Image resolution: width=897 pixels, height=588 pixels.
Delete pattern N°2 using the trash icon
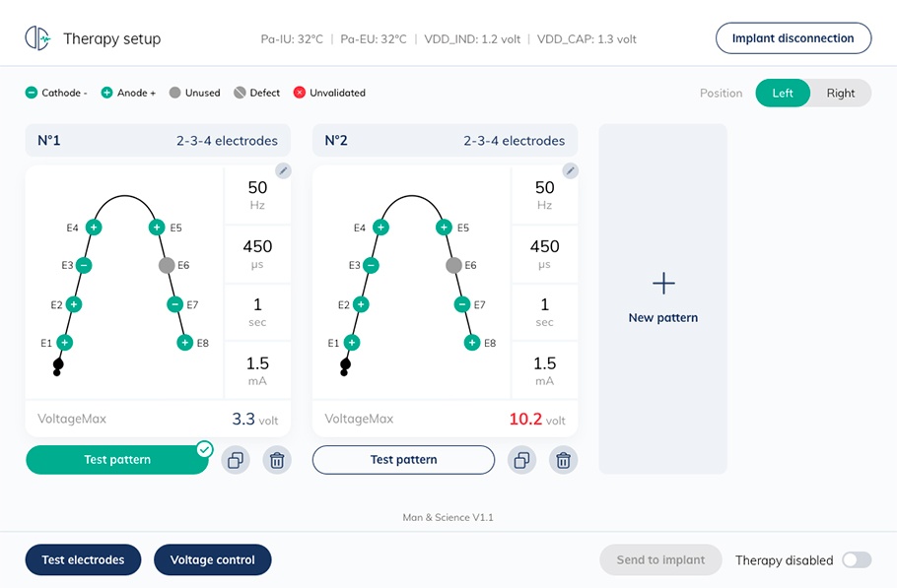tap(563, 460)
